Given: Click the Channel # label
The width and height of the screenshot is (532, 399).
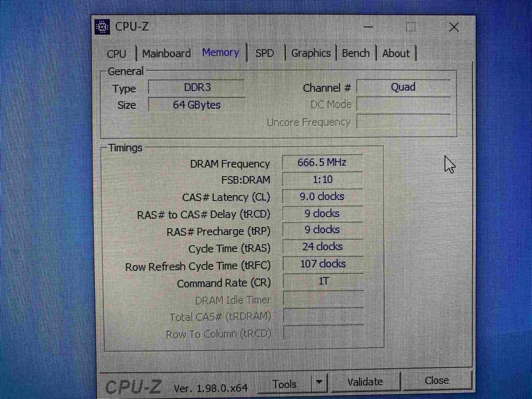Looking at the screenshot, I should [327, 88].
